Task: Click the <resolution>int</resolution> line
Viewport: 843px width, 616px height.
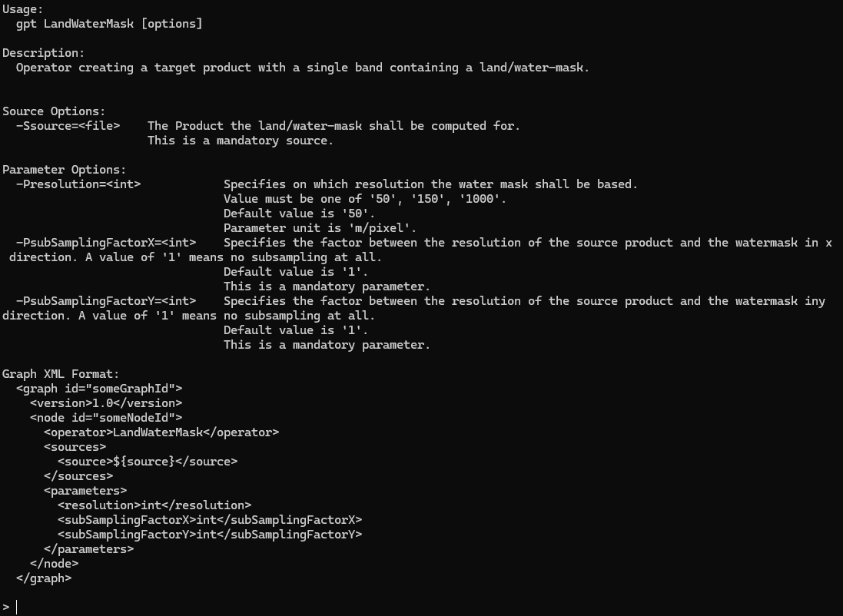Action: (154, 505)
